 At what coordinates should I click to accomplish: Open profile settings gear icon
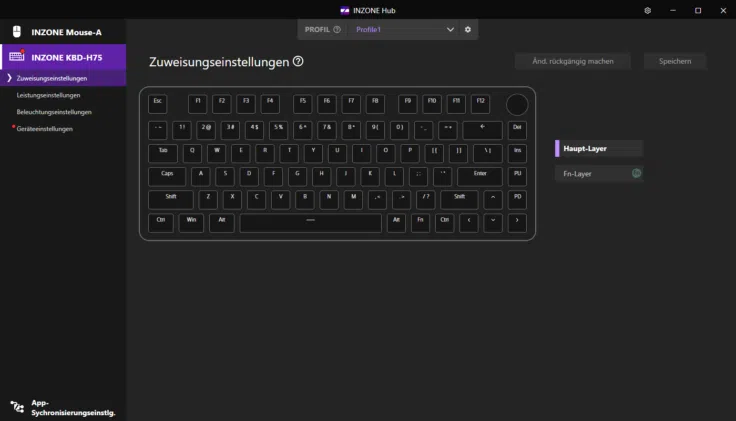coord(468,30)
